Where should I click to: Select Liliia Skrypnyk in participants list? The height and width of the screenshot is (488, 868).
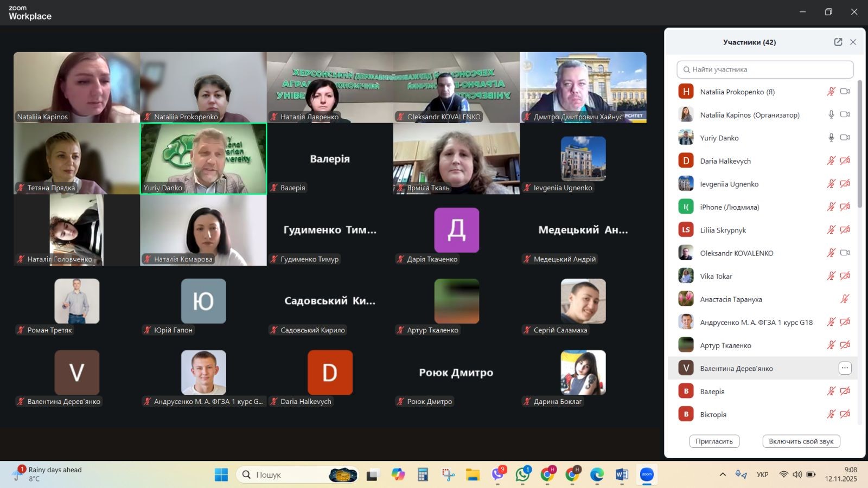(723, 230)
